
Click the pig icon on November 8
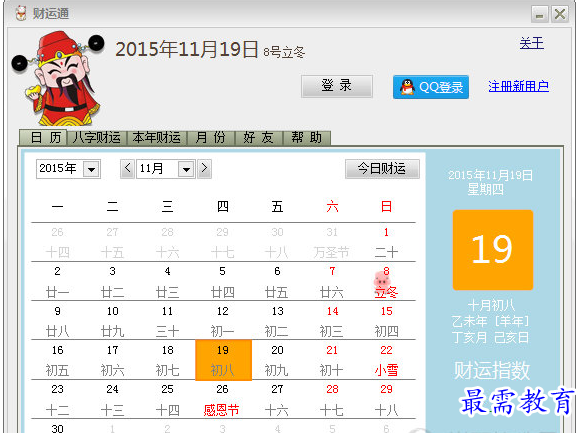coord(381,279)
